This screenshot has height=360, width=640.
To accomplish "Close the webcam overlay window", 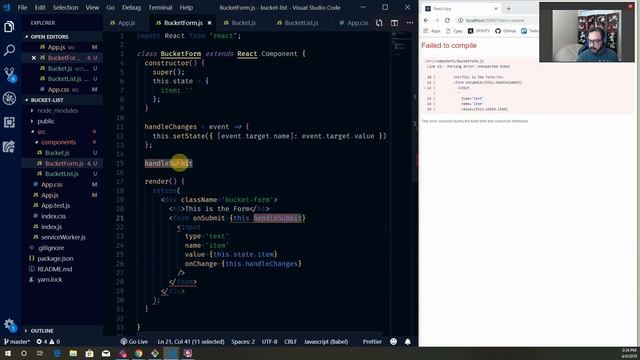I will point(631,6).
